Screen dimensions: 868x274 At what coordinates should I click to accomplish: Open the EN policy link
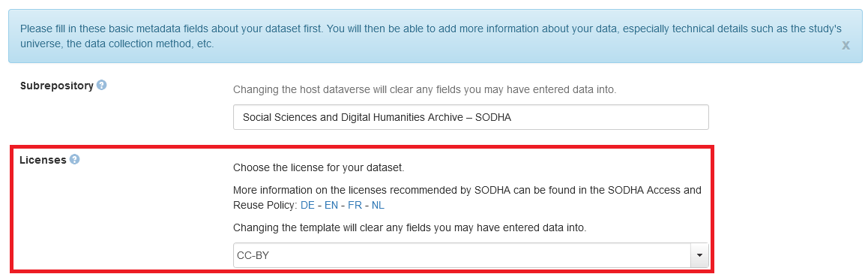(x=331, y=205)
